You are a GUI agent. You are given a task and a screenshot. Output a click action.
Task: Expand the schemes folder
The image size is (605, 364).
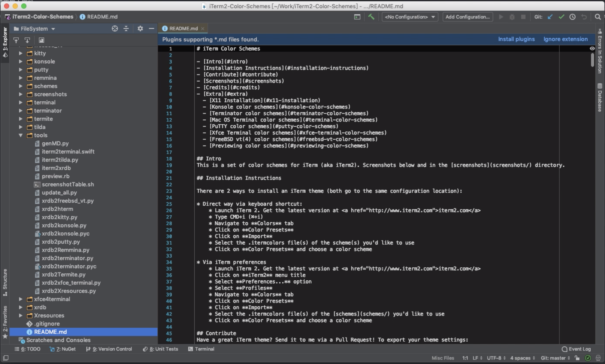pos(21,86)
